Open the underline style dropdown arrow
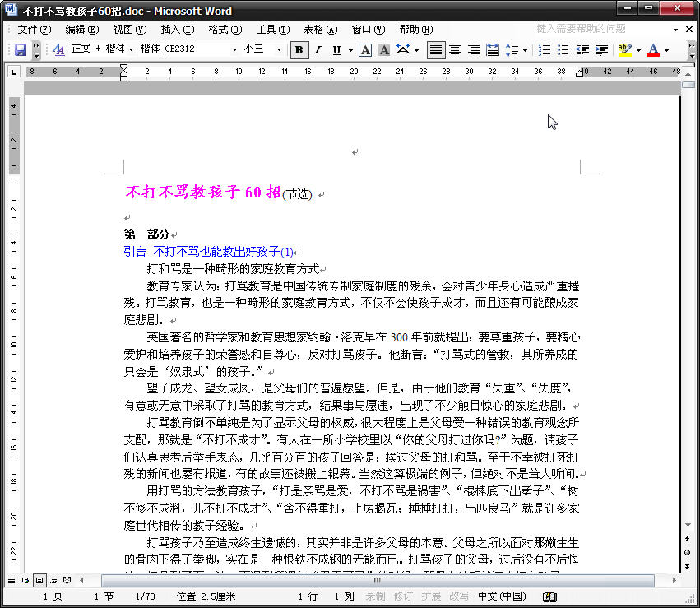This screenshot has width=700, height=608. (x=350, y=50)
